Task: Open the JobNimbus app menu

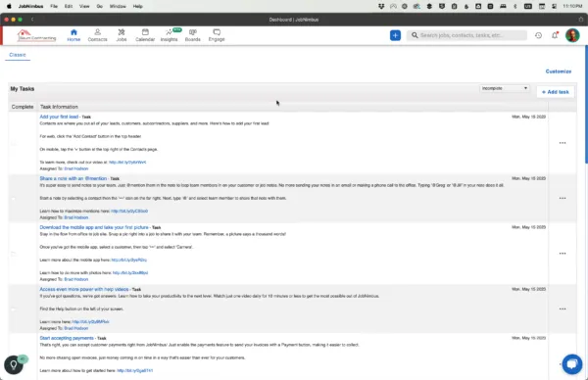Action: (30, 6)
